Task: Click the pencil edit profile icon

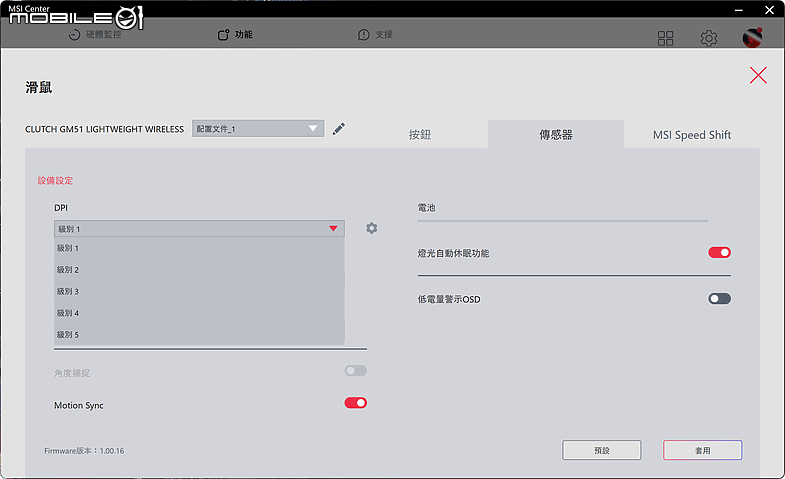Action: tap(338, 129)
